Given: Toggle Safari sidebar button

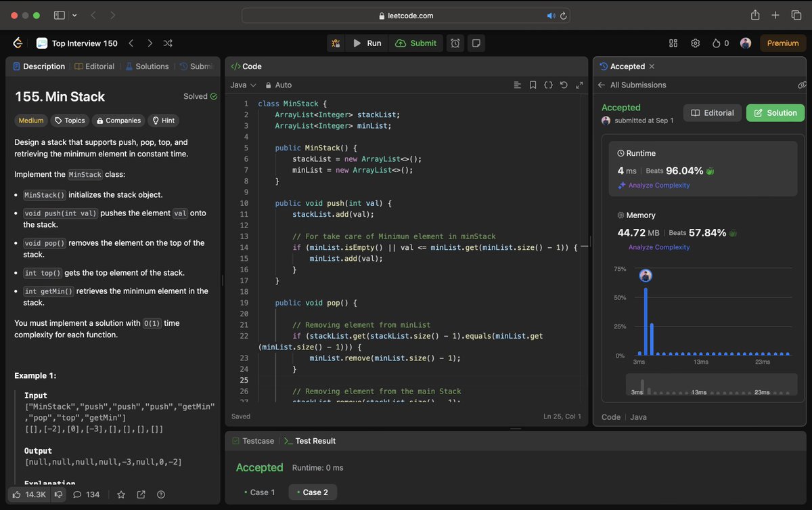Looking at the screenshot, I should pyautogui.click(x=59, y=15).
